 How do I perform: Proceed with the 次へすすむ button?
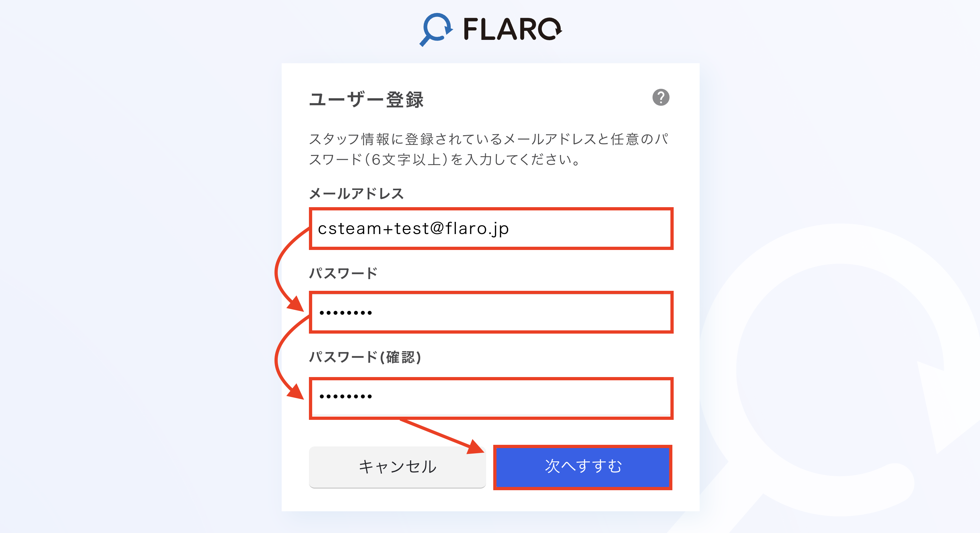582,467
